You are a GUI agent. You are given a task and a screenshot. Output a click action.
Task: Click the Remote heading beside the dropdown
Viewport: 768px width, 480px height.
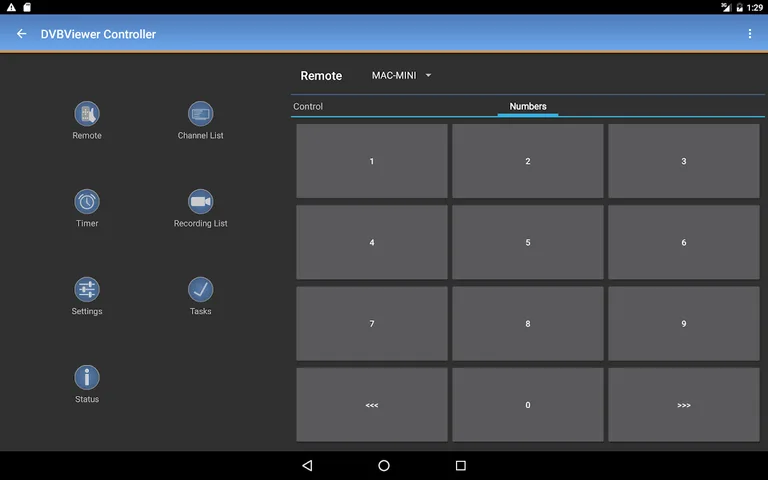(321, 75)
